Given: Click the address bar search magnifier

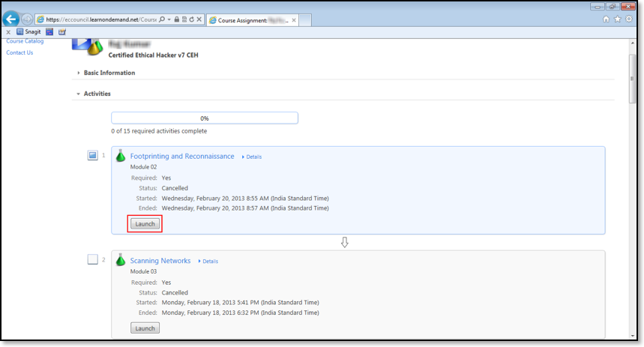Looking at the screenshot, I should tap(162, 19).
